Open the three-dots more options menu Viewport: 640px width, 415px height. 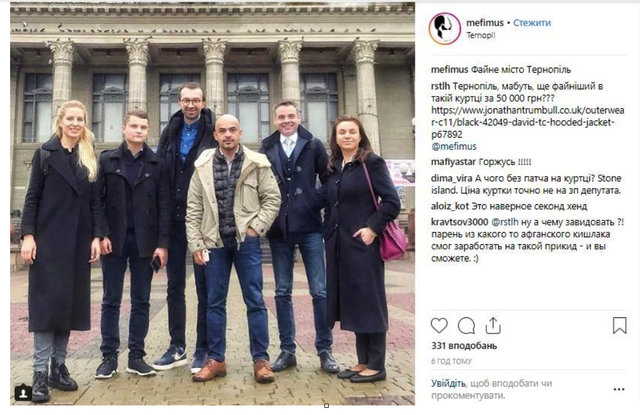tap(619, 389)
